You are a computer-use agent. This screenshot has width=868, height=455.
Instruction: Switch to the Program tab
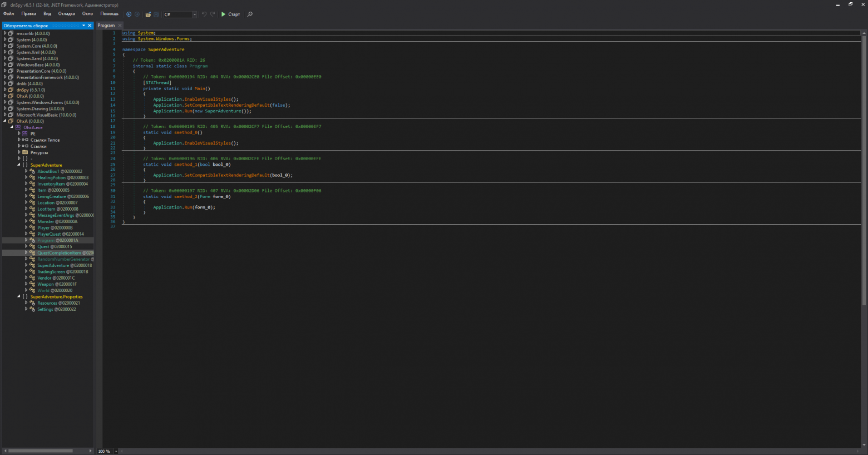(x=106, y=26)
